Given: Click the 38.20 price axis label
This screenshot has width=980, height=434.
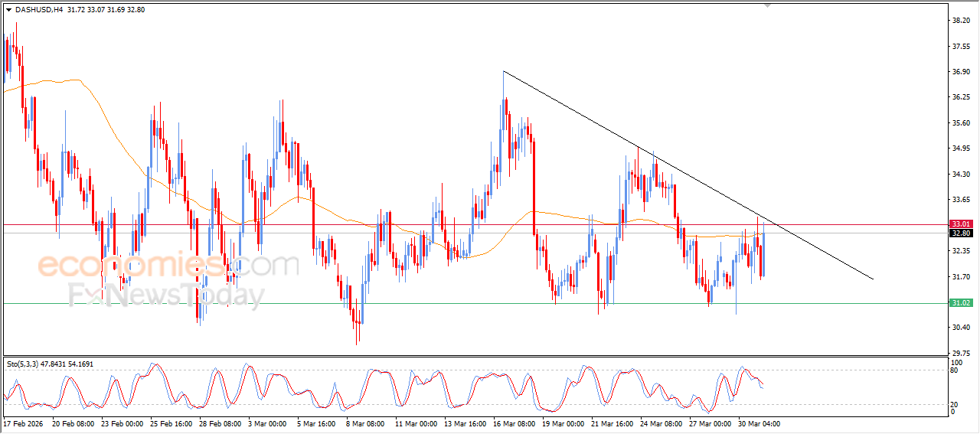Looking at the screenshot, I should point(961,21).
